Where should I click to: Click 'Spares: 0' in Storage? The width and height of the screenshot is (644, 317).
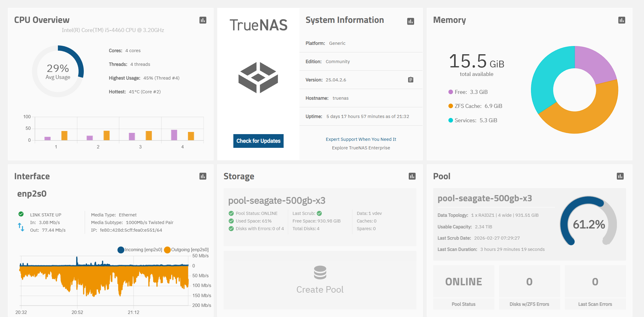click(x=366, y=229)
